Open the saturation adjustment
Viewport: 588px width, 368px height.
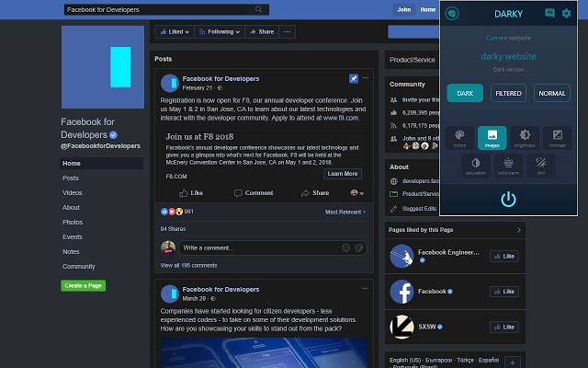[476, 166]
